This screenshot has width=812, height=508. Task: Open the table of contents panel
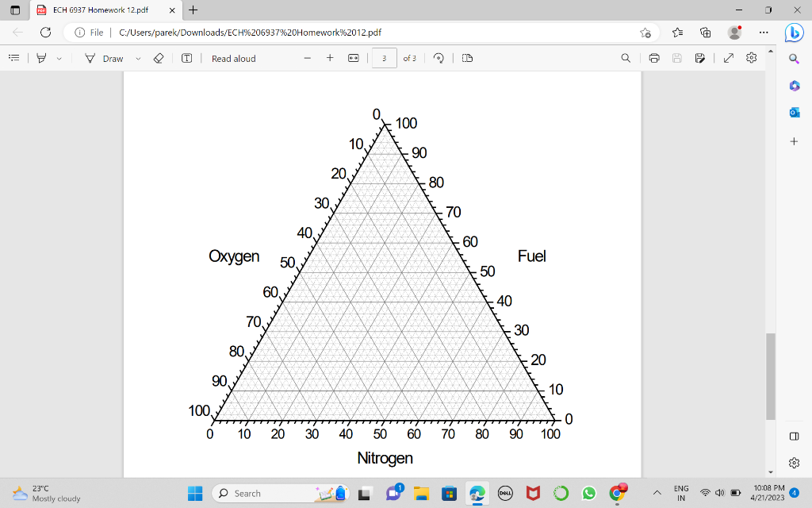click(x=13, y=57)
